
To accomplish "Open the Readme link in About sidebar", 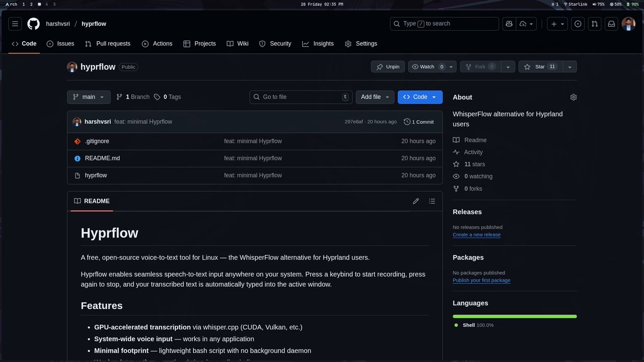I will pyautogui.click(x=470, y=140).
